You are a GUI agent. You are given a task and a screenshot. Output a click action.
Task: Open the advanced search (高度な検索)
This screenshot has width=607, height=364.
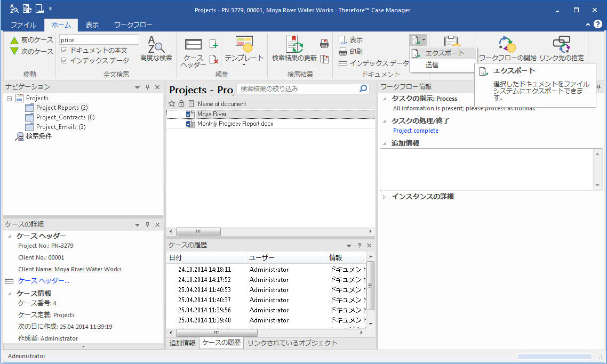click(156, 49)
